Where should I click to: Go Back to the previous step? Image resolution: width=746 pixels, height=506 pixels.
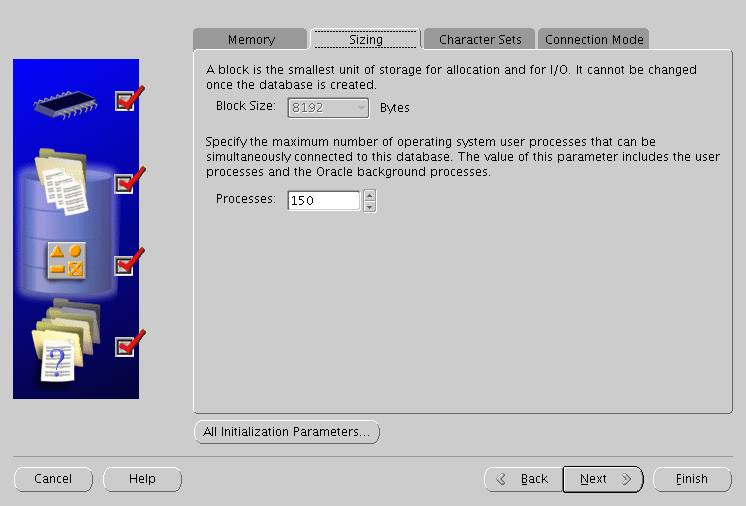pos(523,479)
